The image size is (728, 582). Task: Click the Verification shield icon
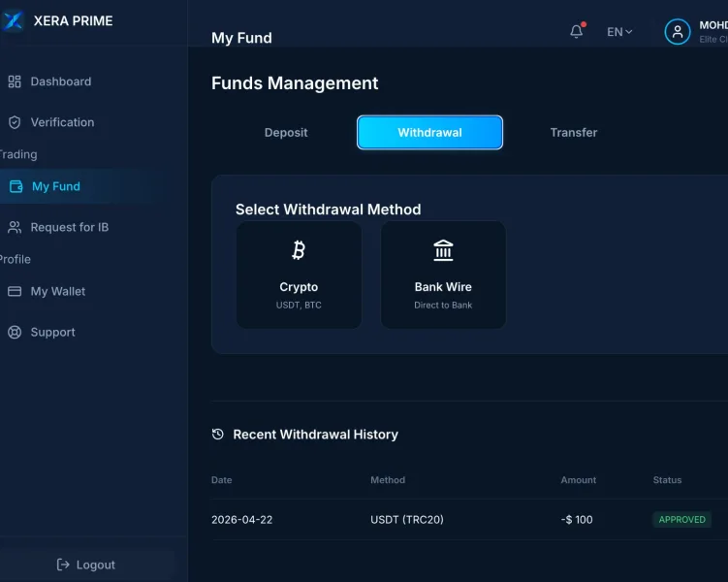15,122
